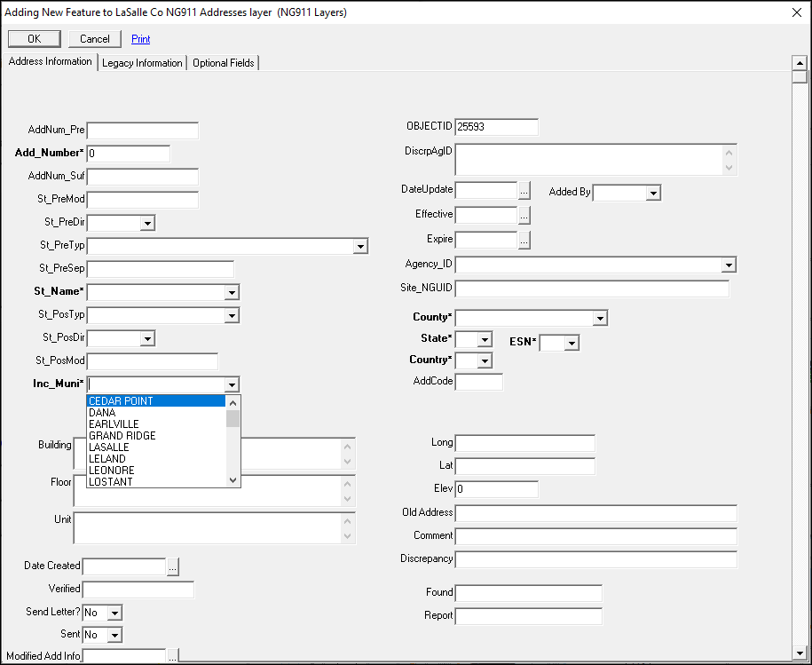Click the municipality list scroll up arrow

point(233,402)
